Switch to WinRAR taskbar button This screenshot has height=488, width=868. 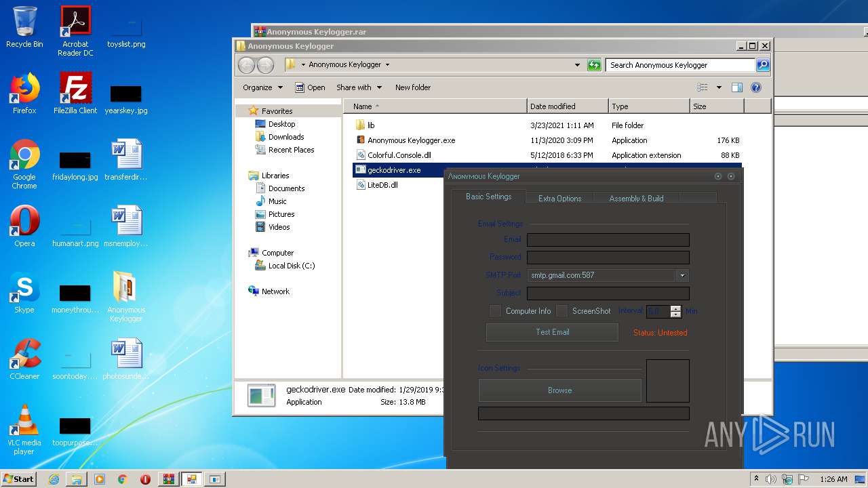coord(168,479)
